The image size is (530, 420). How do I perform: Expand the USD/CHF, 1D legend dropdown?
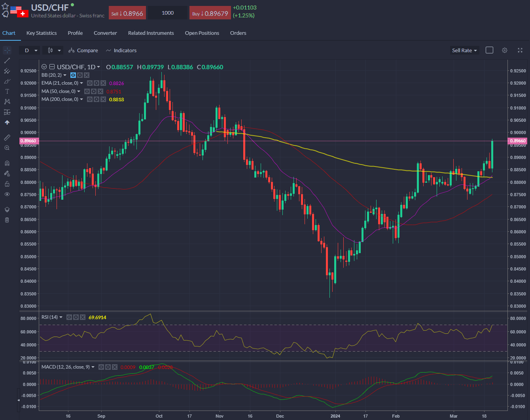click(x=98, y=67)
